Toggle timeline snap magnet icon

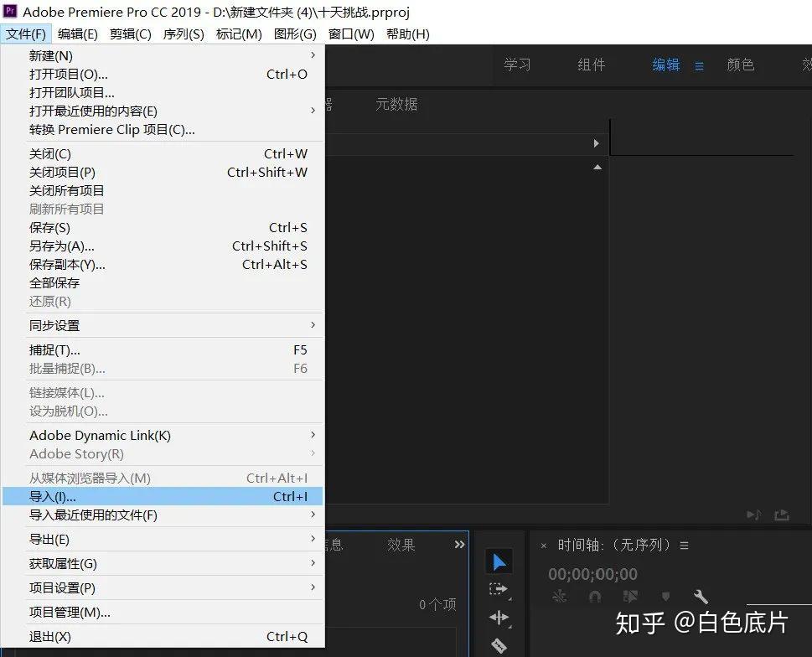pos(595,597)
